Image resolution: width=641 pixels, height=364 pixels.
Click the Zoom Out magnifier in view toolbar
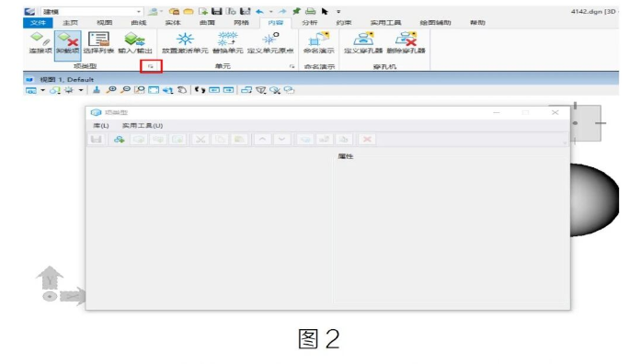click(x=126, y=90)
